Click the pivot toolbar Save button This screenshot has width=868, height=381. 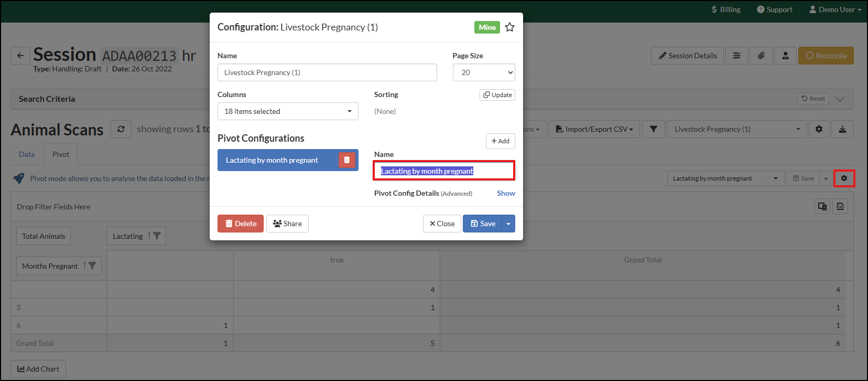point(803,178)
